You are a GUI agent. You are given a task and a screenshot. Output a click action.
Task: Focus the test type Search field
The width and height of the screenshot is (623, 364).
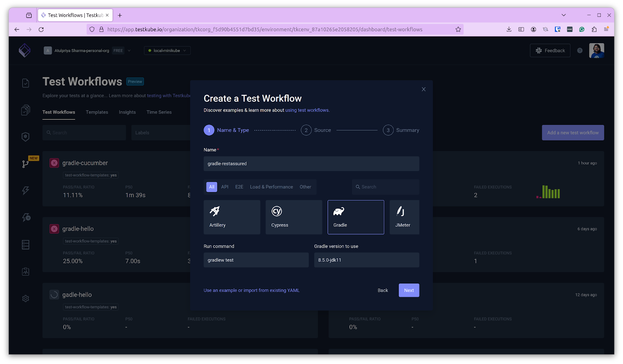point(385,187)
